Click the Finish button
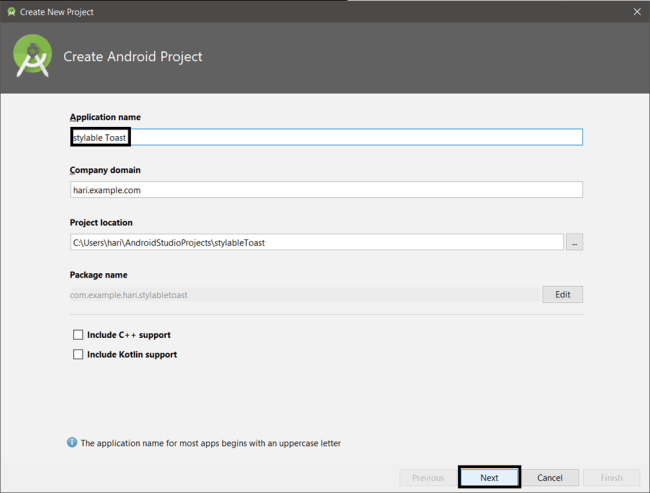Screen dimensions: 650x493 (611, 478)
